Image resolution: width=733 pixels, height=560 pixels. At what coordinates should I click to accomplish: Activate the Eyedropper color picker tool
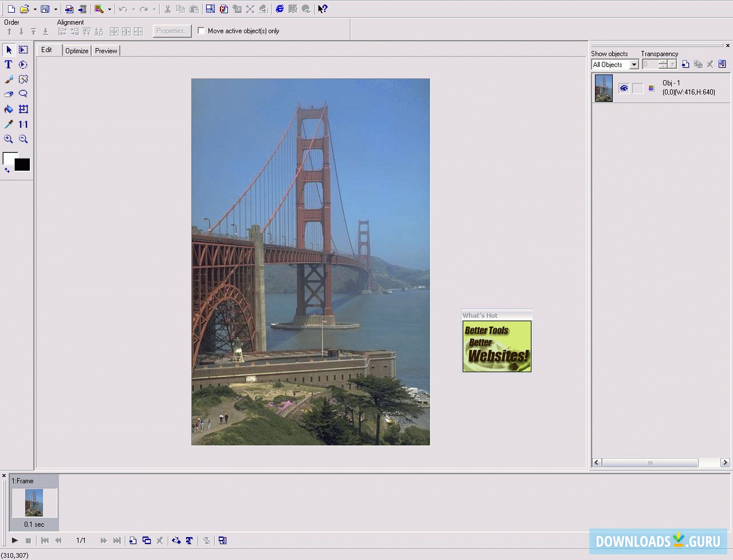pos(9,124)
